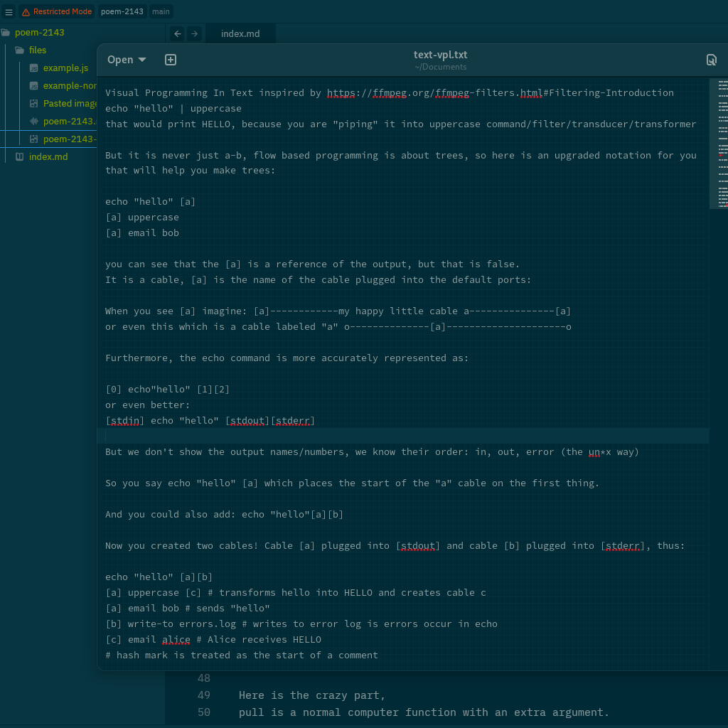The height and width of the screenshot is (728, 728).
Task: Click the image icon of highlighted poem-2143 file
Action: (x=33, y=139)
